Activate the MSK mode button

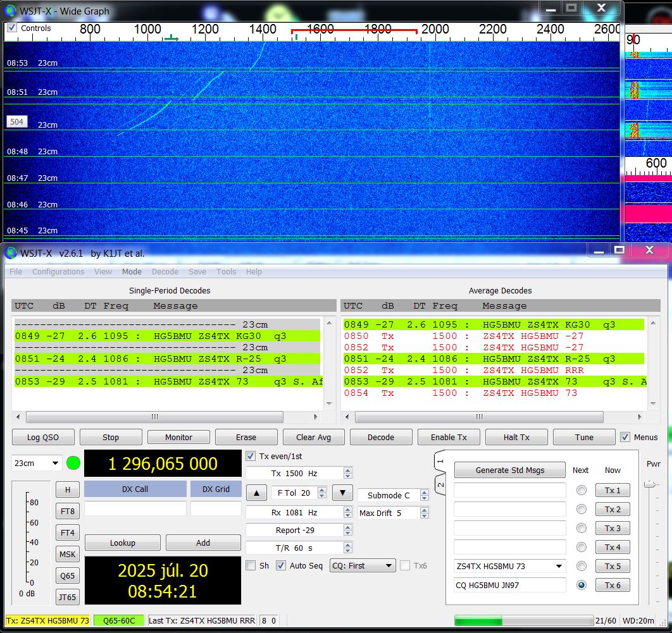67,555
